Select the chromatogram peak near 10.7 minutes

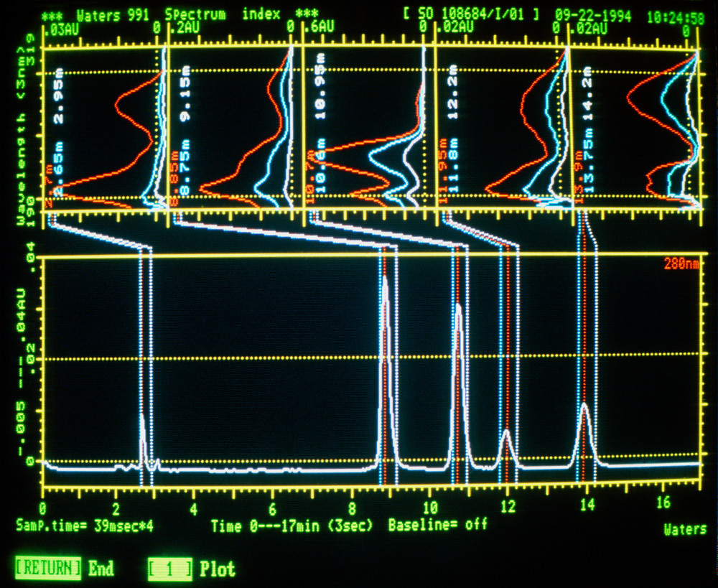[458, 385]
